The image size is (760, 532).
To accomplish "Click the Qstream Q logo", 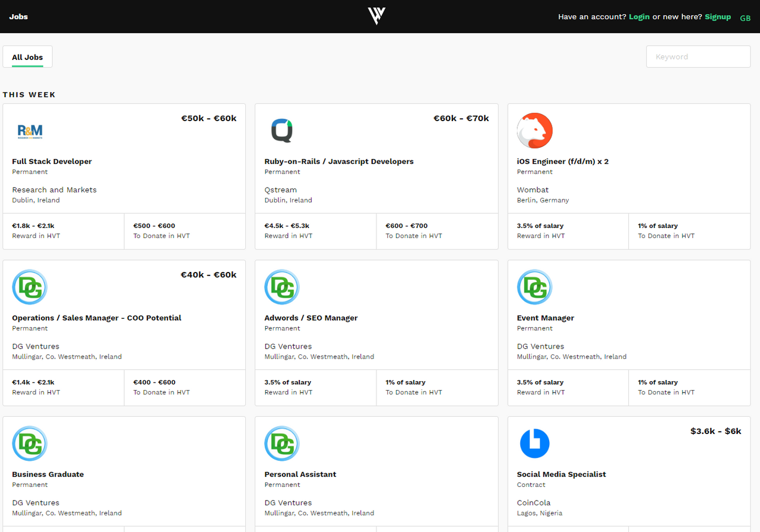I will 282,130.
